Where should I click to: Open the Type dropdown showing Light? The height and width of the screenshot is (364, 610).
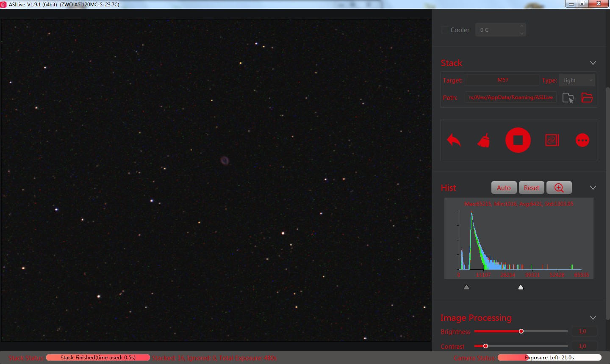577,80
